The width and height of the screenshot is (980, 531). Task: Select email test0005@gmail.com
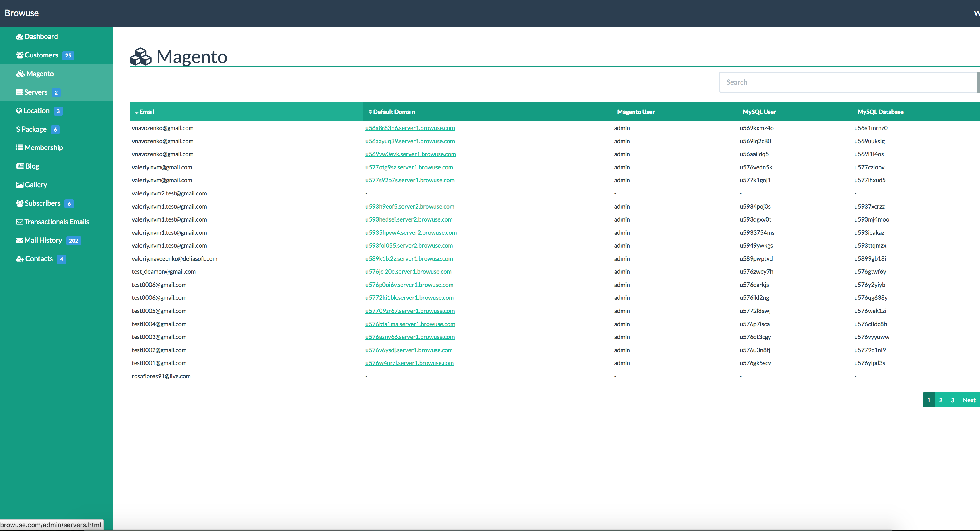(x=159, y=311)
